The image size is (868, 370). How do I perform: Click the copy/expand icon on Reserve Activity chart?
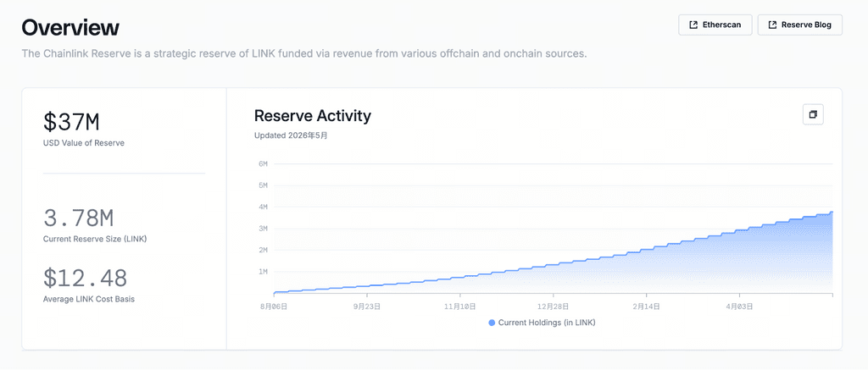click(x=813, y=114)
